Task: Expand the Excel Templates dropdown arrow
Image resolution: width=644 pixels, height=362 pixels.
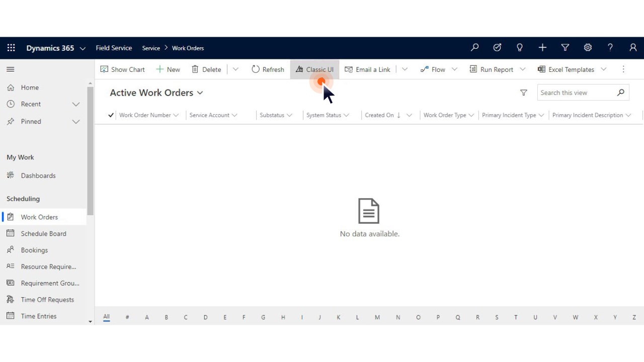Action: (603, 69)
